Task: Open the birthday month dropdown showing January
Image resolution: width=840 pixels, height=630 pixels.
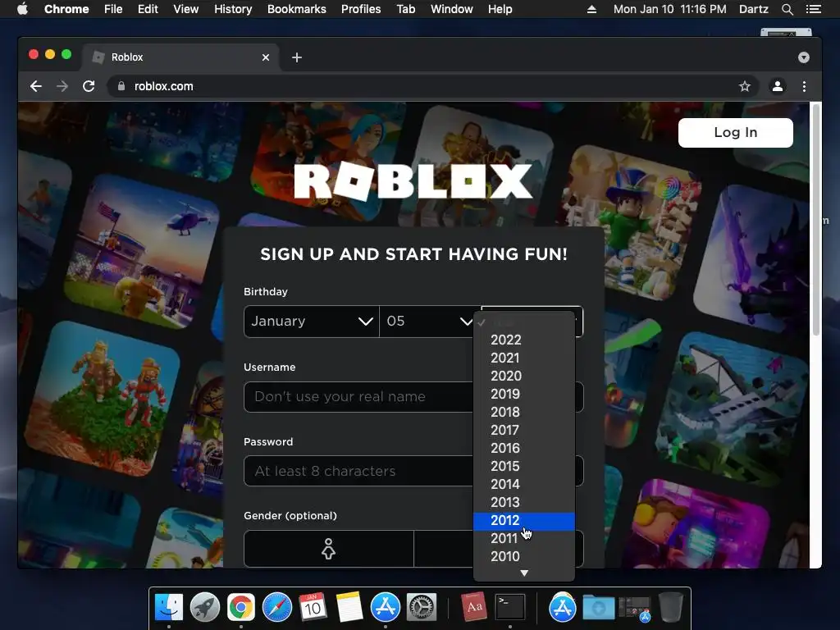Action: coord(311,322)
